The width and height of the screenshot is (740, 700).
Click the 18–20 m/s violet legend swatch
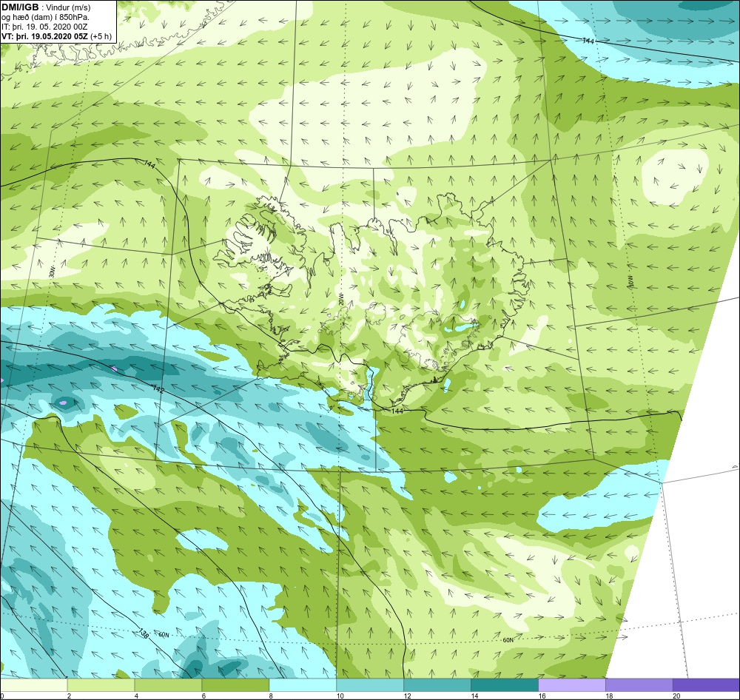point(639,684)
